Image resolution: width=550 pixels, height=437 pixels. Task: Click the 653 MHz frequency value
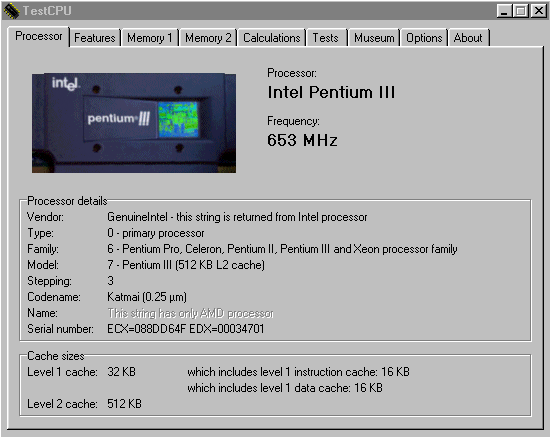(302, 140)
